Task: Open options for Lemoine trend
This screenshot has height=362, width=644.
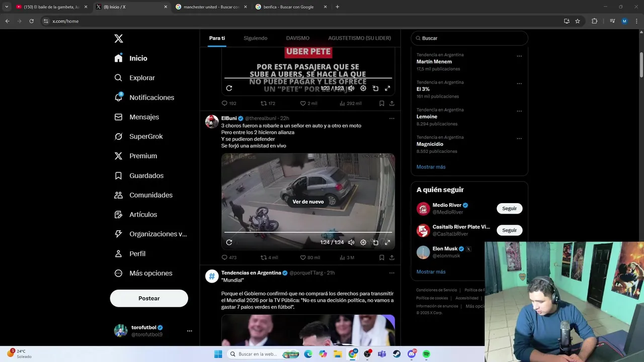Action: pyautogui.click(x=519, y=111)
